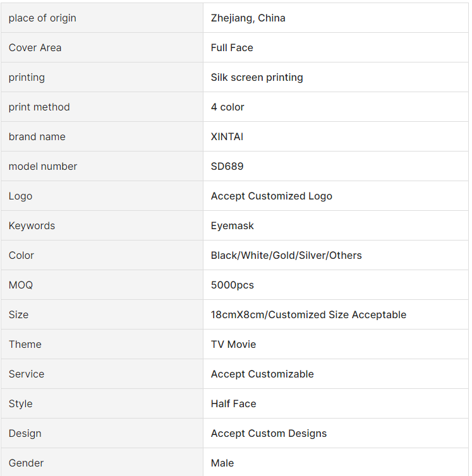Screen dimensions: 472x476
Task: Click the Keywords attribute label
Action: pos(32,226)
